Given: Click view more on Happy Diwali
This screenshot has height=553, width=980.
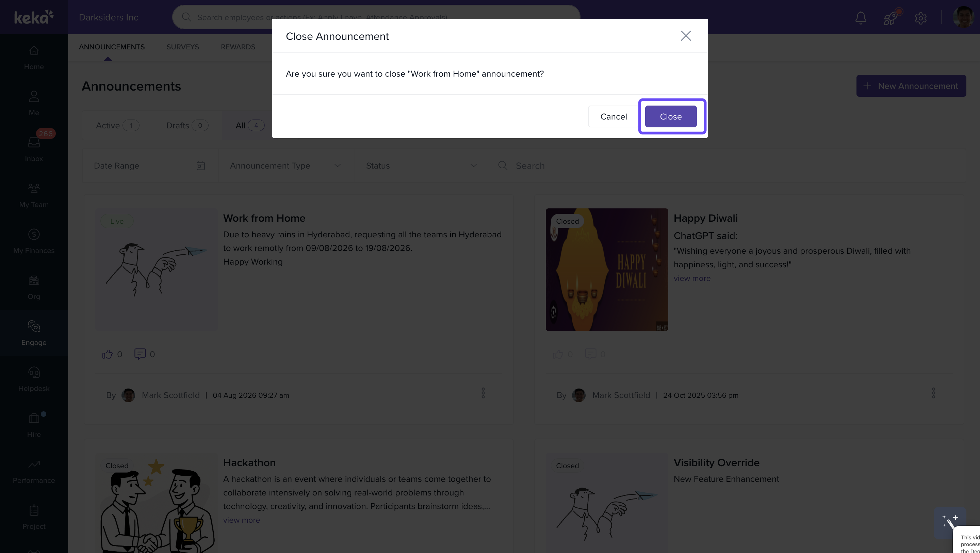Looking at the screenshot, I should click(692, 278).
